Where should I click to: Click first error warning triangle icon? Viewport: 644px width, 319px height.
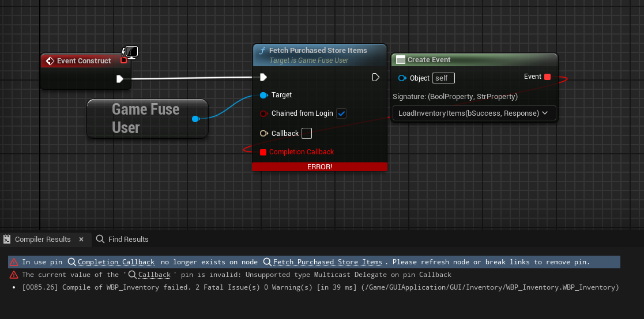[x=14, y=262]
